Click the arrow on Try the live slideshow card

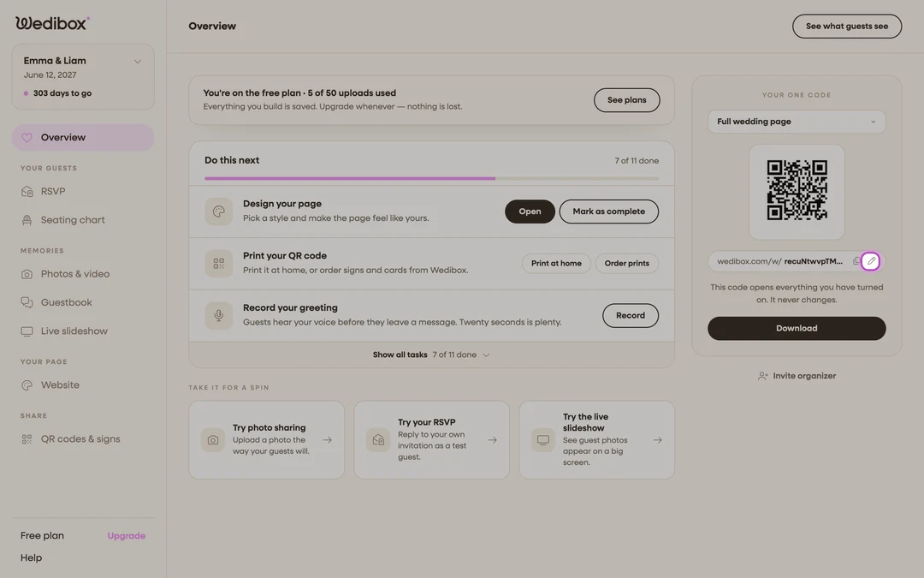pos(658,440)
